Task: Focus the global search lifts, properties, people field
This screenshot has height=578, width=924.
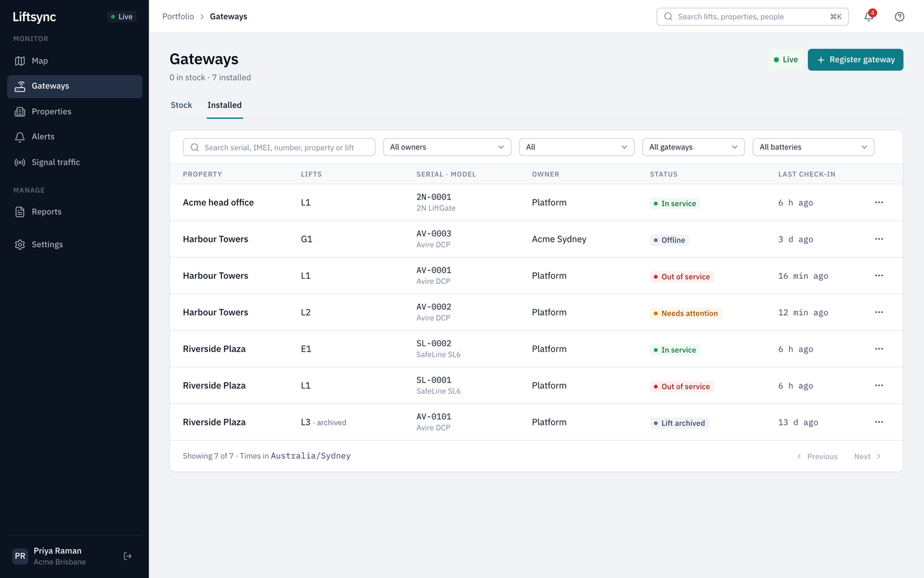Action: click(752, 17)
